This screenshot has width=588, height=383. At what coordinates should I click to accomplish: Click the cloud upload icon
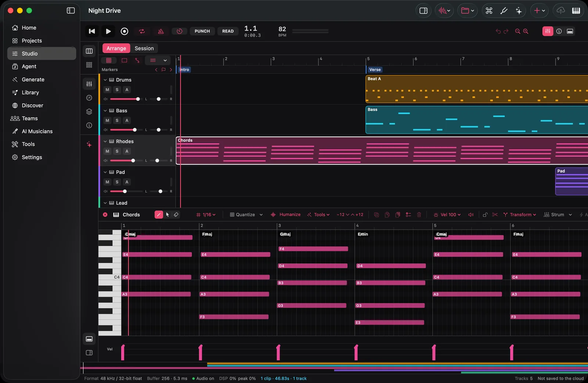[x=560, y=11]
